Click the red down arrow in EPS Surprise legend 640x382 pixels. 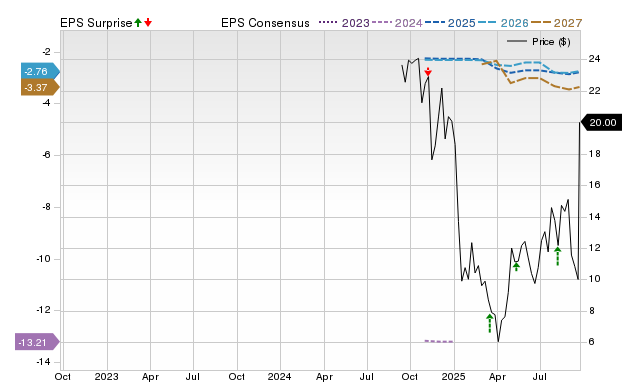[148, 23]
